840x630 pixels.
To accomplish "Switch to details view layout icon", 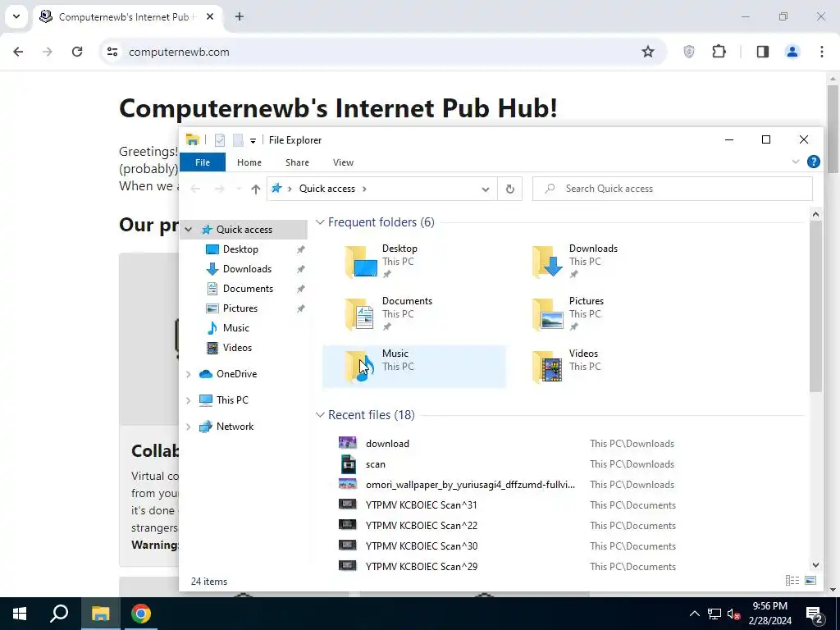I will point(792,581).
